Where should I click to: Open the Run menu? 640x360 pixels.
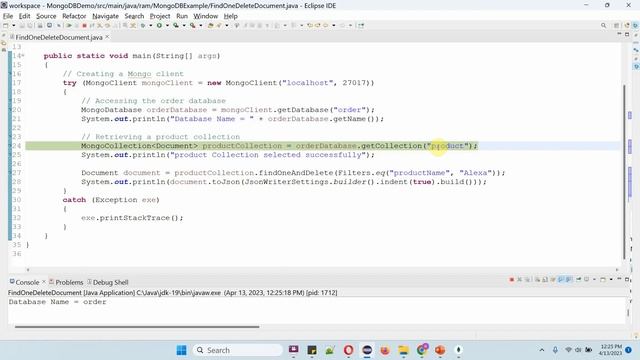click(182, 16)
